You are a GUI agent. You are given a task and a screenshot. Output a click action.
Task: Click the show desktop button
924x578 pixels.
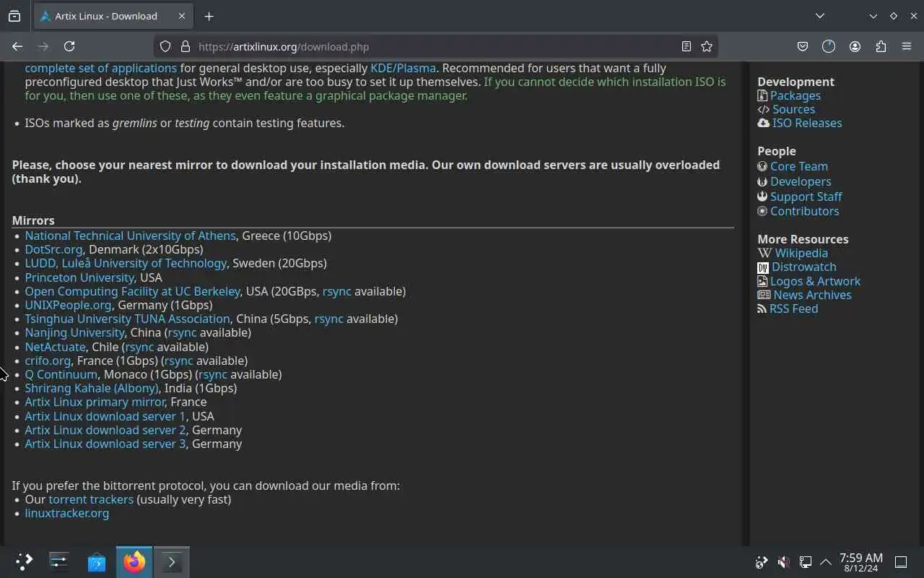pyautogui.click(x=901, y=562)
